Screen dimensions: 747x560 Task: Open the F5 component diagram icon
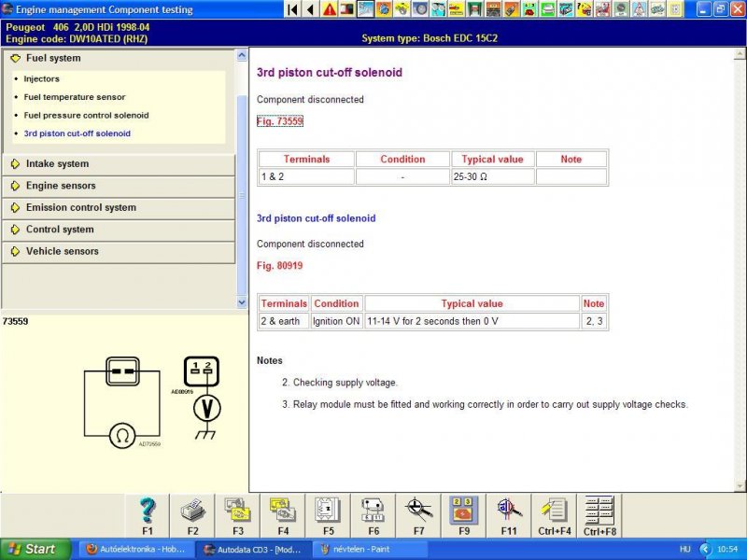click(329, 516)
